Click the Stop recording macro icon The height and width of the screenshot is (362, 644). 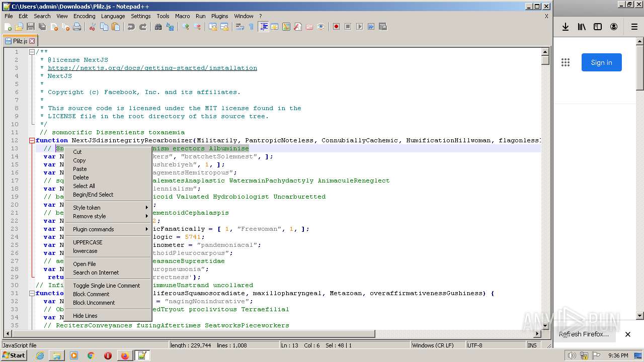[348, 27]
